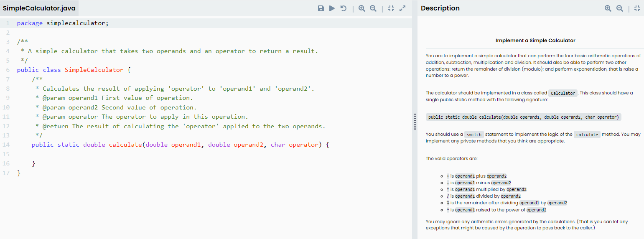Run the code with play icon

332,8
